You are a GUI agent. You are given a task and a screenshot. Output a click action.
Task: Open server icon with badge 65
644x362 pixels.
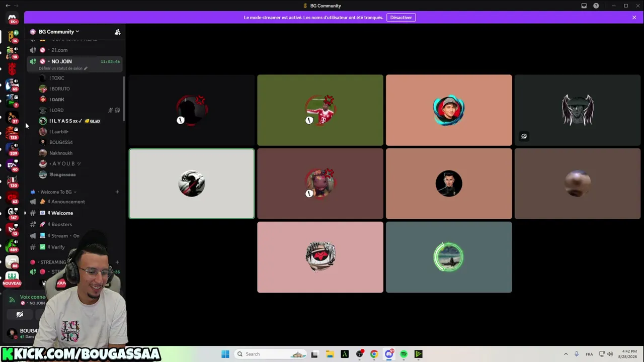coord(12,84)
